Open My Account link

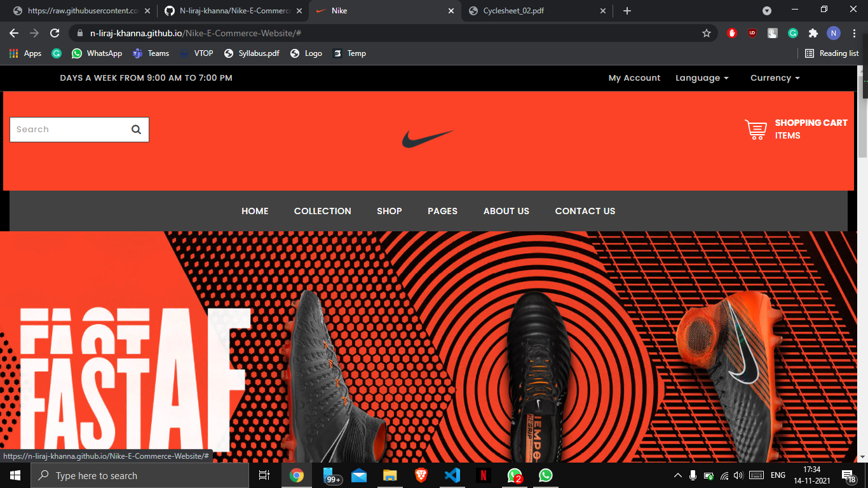point(634,78)
